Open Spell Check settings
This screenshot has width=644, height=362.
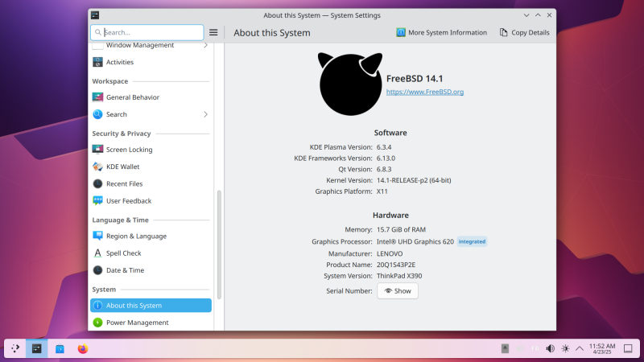click(x=151, y=253)
